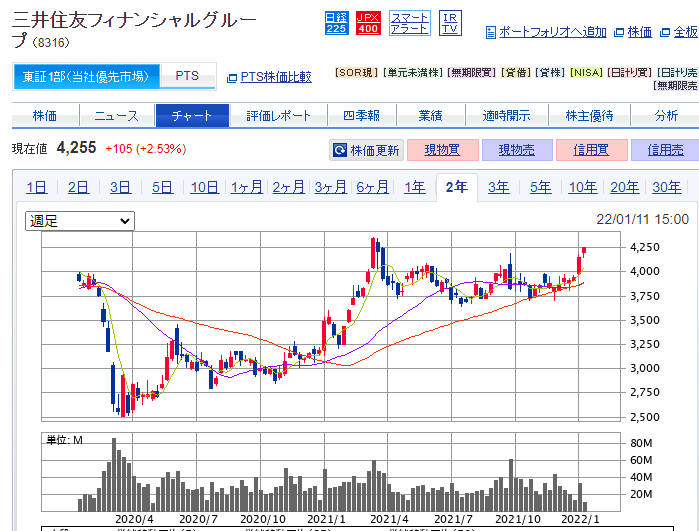Click the timestamp 22/01/11 15:00
Screen dimensions: 699x531
click(642, 219)
